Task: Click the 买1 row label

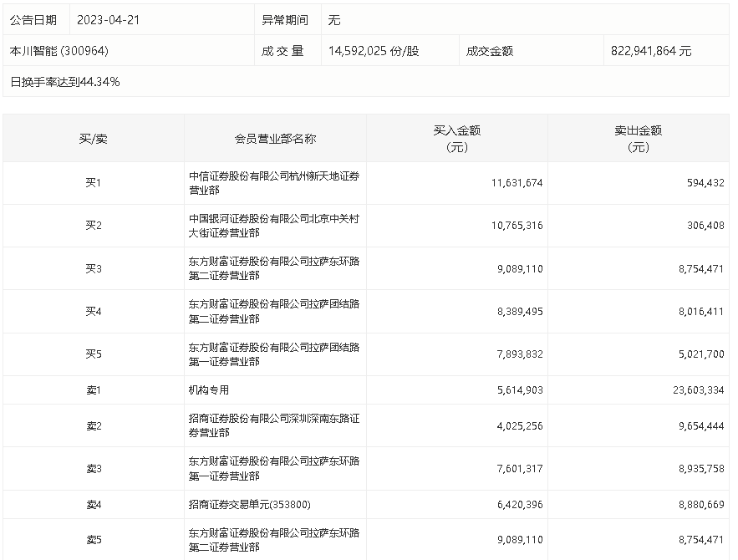Action: [x=94, y=182]
